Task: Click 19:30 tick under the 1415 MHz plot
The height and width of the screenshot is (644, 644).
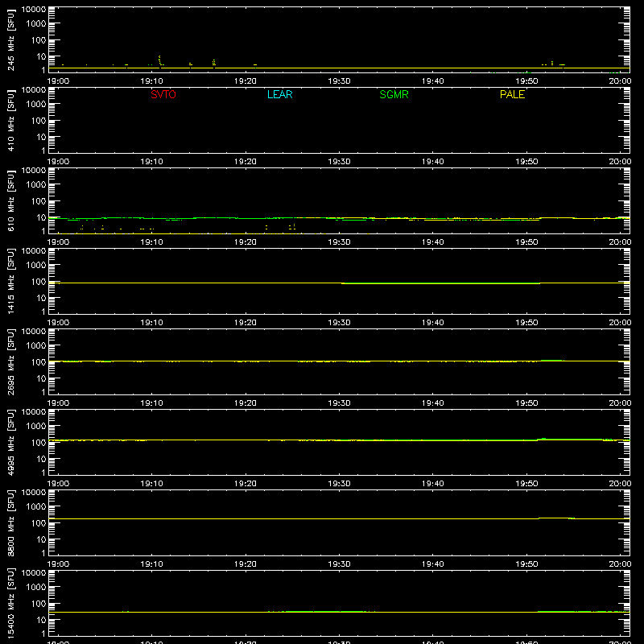Action: coord(339,323)
